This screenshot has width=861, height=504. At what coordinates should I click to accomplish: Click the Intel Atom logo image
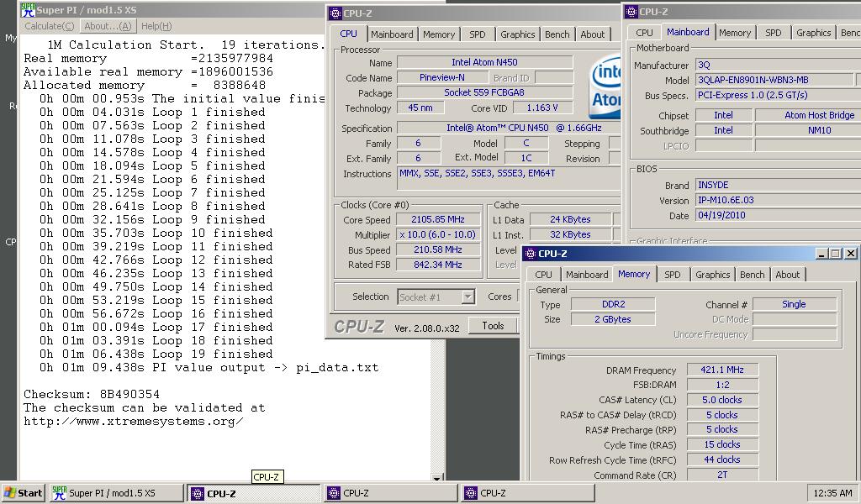[605, 87]
